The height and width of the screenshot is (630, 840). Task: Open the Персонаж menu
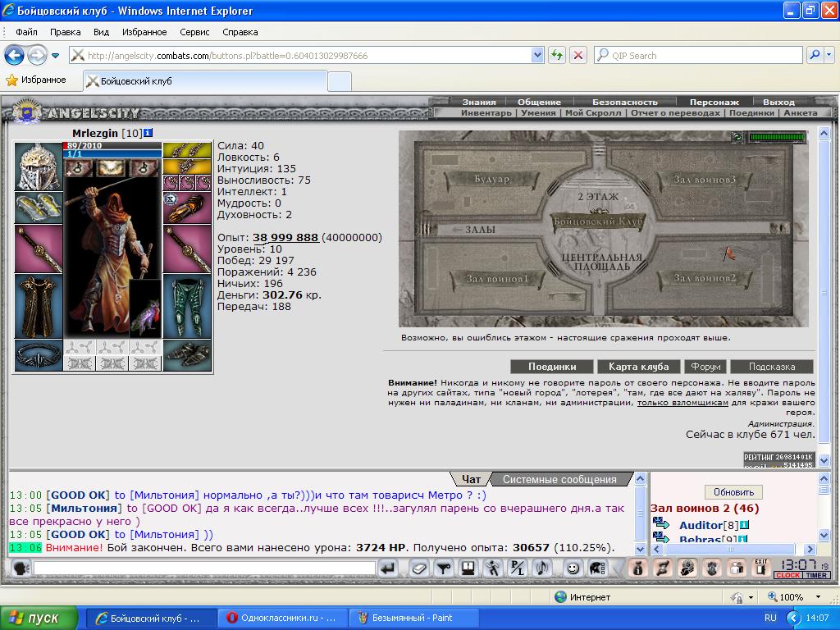point(714,102)
